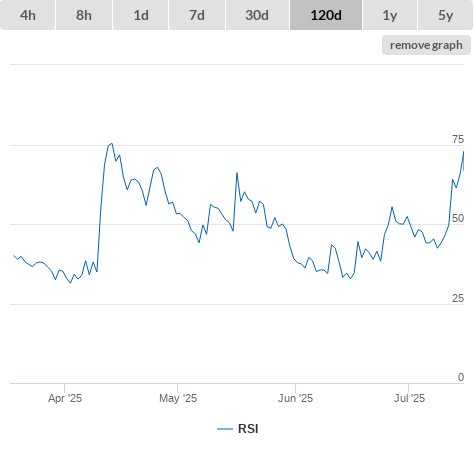Click the remove graph button

pyautogui.click(x=426, y=45)
